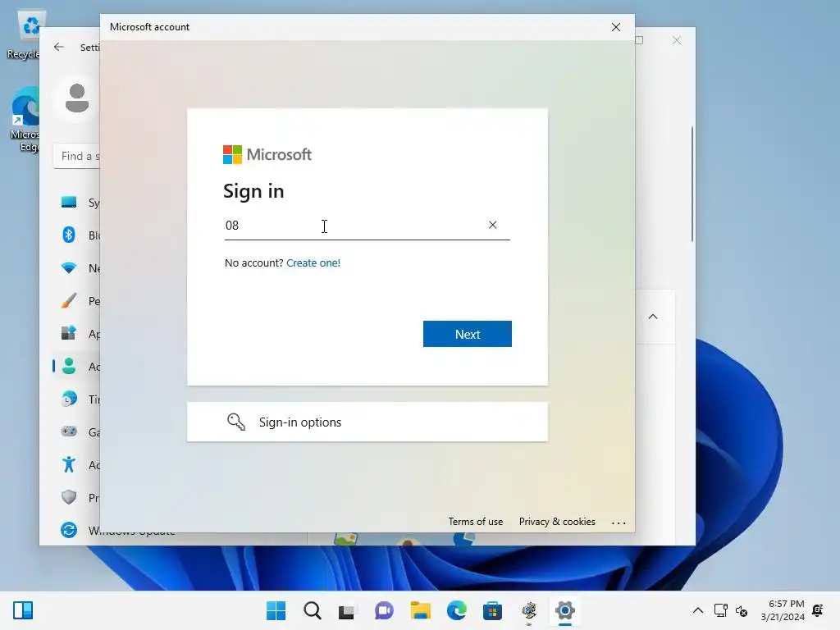Open Microsoft Store from taskbar

point(492,610)
